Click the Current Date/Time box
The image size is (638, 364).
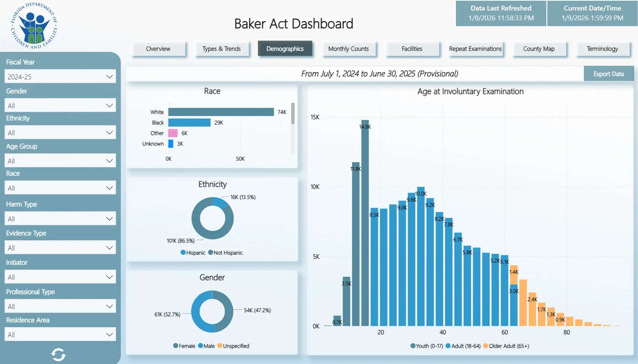592,13
